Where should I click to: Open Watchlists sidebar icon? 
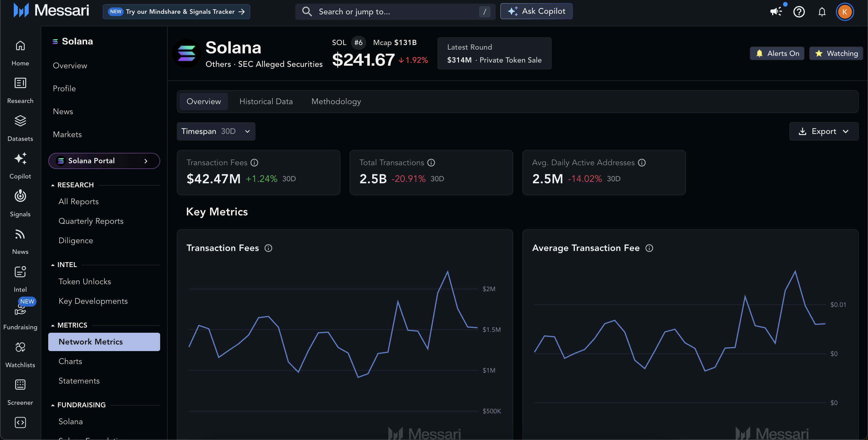coord(20,355)
